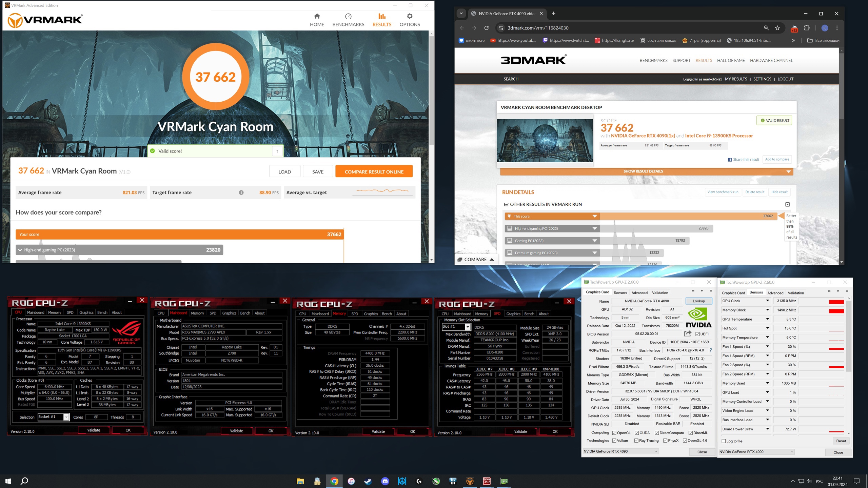This screenshot has height=488, width=868.
Task: Enable Log to file in GPU-Z Sensors
Action: tap(724, 441)
